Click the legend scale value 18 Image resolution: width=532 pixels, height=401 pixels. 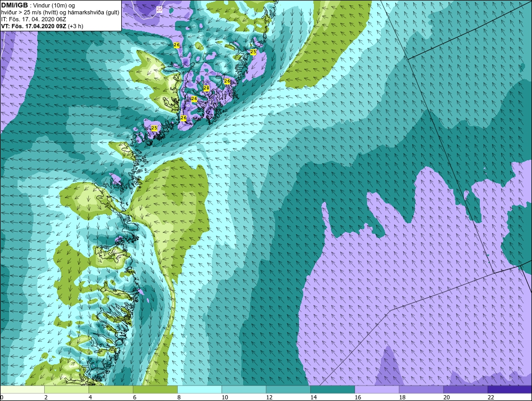click(402, 397)
